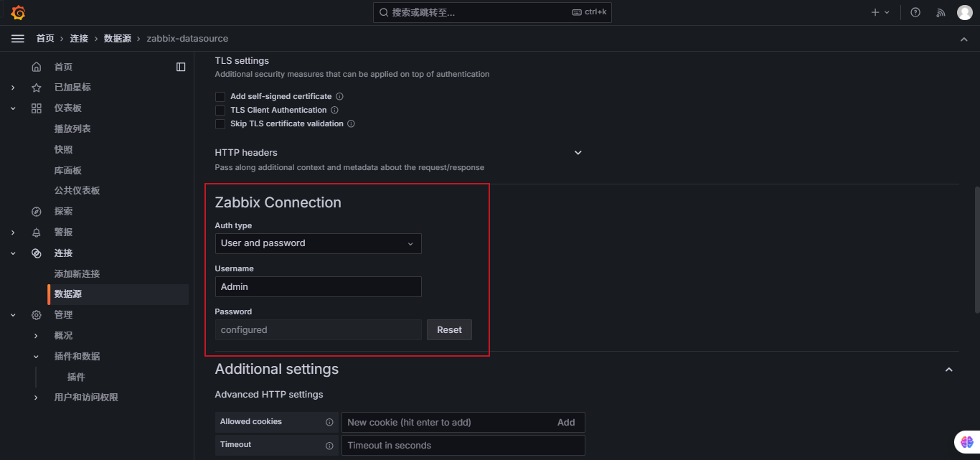Click the gear icon for 管理

(x=37, y=315)
